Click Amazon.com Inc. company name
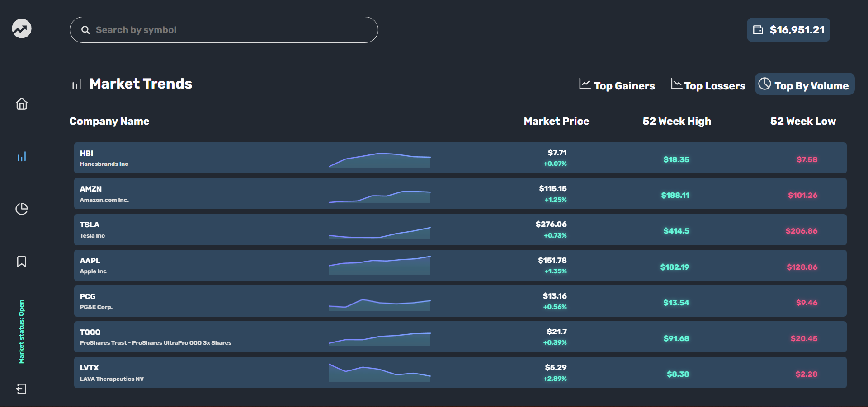The width and height of the screenshot is (868, 407). pos(104,200)
